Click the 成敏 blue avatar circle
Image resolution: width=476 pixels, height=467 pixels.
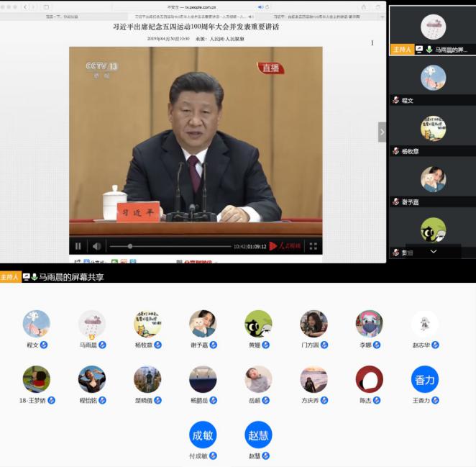click(x=203, y=435)
